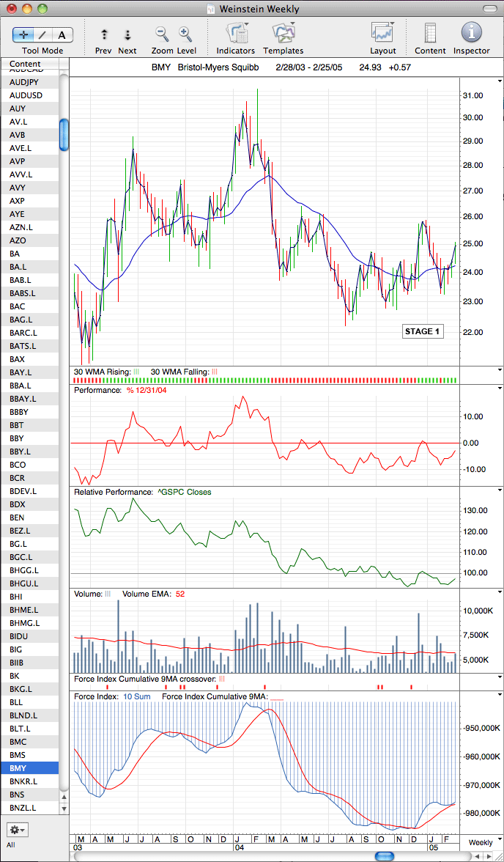Open price chart pane disclosure menu
The image size is (504, 862).
500,81
